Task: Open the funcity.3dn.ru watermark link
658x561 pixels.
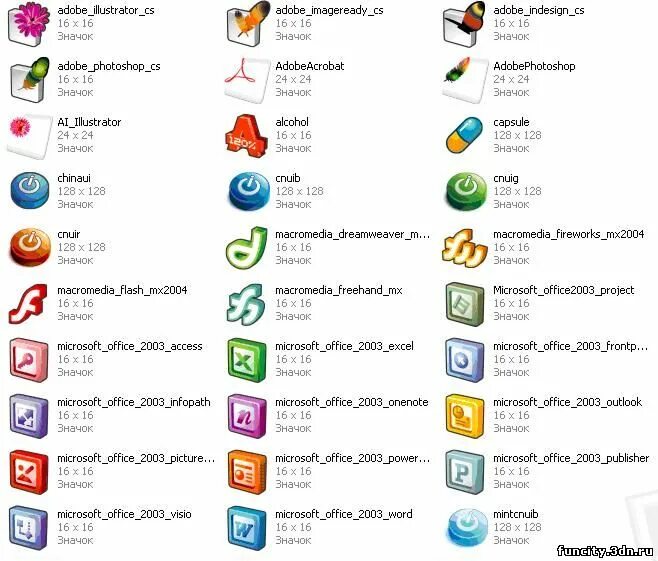Action: 605,551
